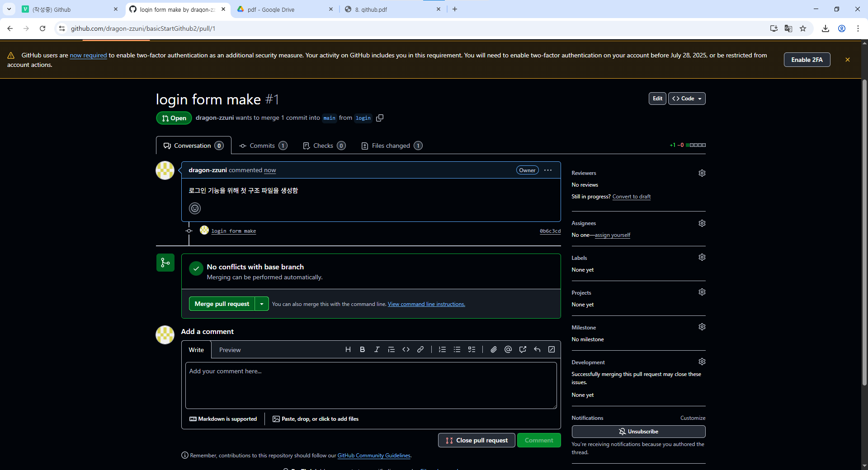Add emoji reaction to dragon-zzuni's comment
Image resolution: width=868 pixels, height=470 pixels.
click(195, 208)
